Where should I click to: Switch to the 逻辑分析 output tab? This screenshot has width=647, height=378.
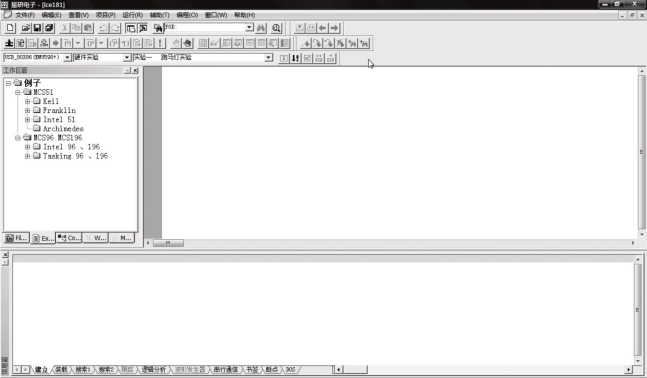[154, 369]
